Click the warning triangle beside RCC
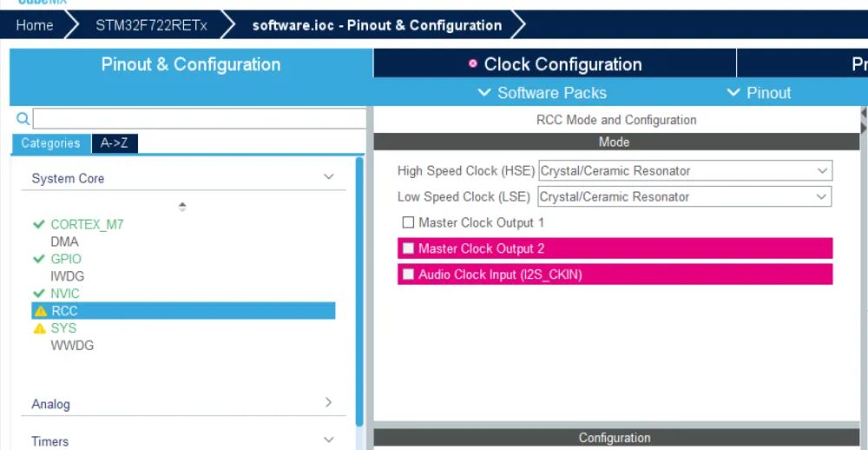Image resolution: width=868 pixels, height=450 pixels. [x=41, y=311]
